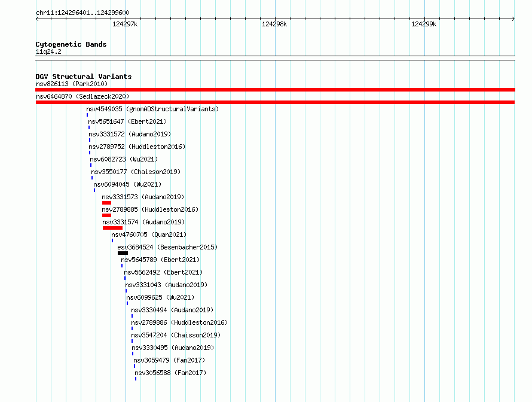
Task: Select the red bar under nsv3331573
Action: (106, 203)
